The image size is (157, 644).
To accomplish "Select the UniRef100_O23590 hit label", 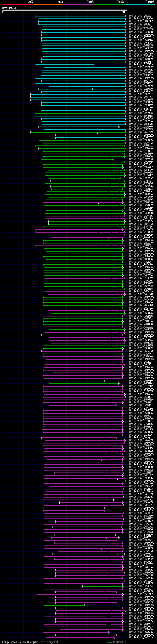I will 141,89.
